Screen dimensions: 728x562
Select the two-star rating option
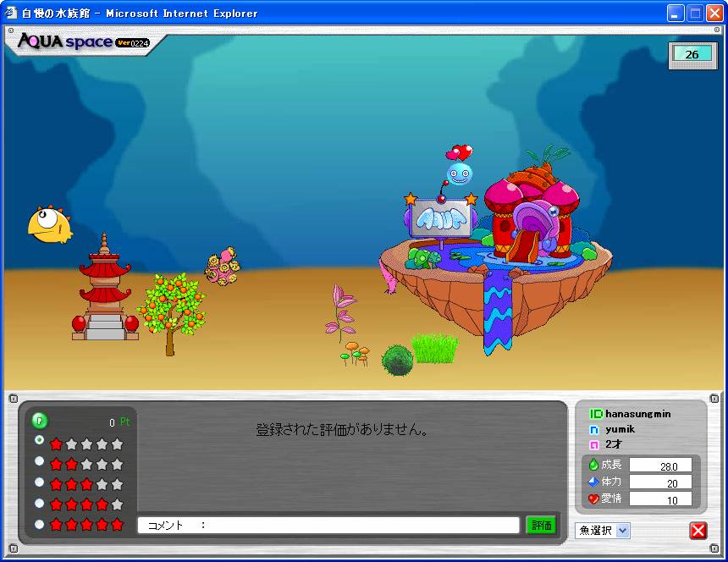(x=39, y=462)
